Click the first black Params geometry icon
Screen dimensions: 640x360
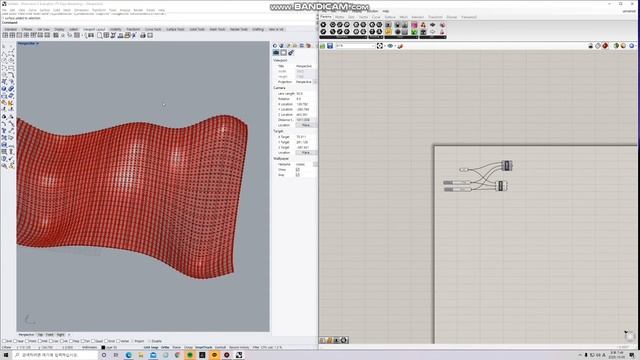323,25
